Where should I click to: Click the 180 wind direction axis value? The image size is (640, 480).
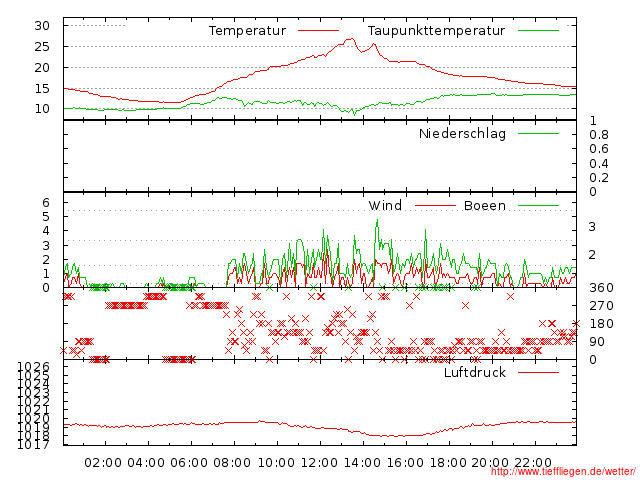point(601,324)
